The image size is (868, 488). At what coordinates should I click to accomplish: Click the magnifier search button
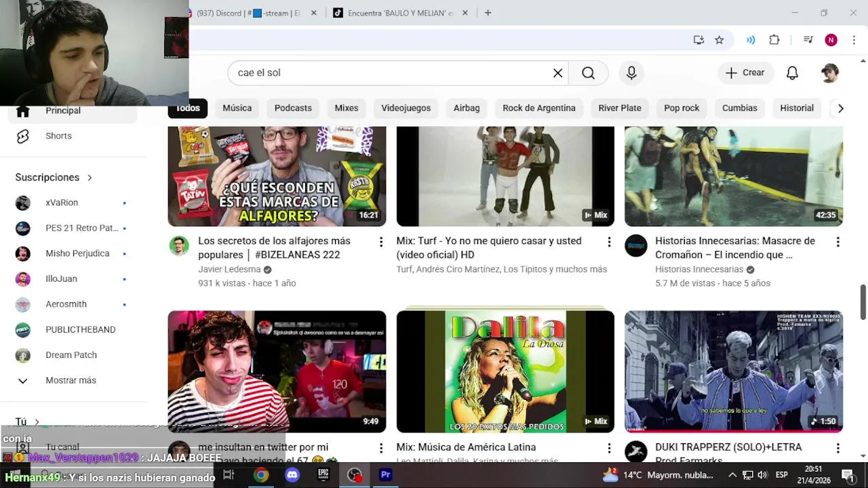tap(588, 73)
